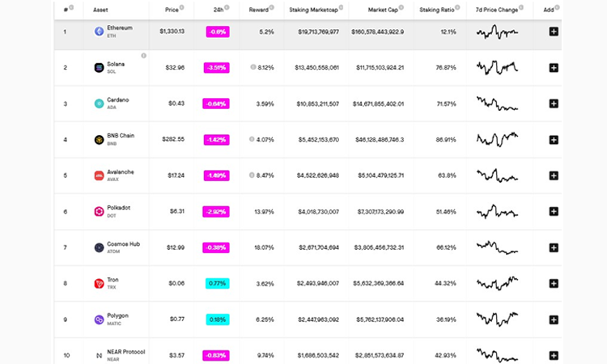Click info icon next to Price header

(181, 7)
